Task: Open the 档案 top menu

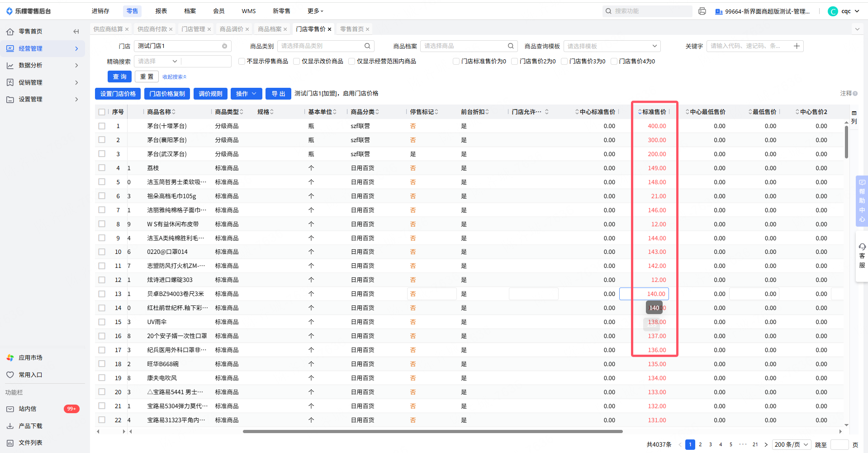Action: click(x=190, y=11)
